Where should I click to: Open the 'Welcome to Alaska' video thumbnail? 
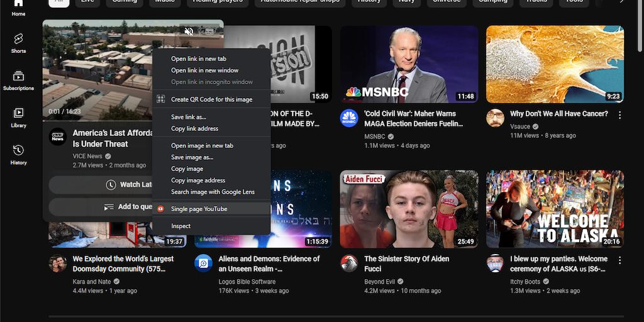coord(555,209)
